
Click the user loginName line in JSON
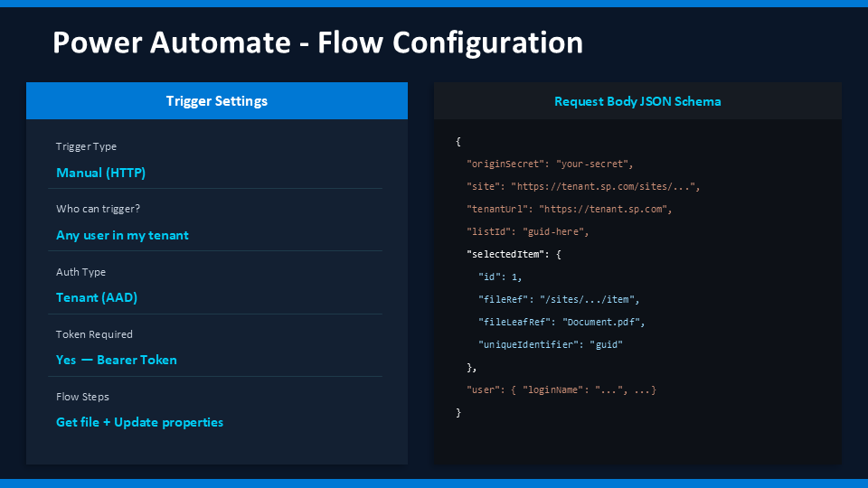point(561,389)
